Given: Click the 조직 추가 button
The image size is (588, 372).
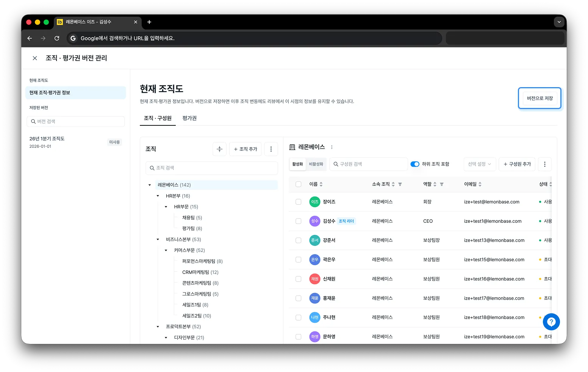Looking at the screenshot, I should click(x=246, y=149).
